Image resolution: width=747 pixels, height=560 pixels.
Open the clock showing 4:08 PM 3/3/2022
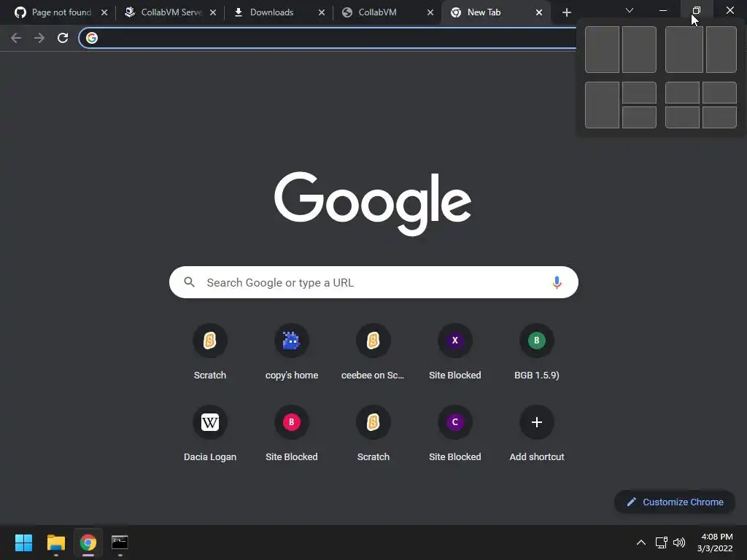click(715, 542)
